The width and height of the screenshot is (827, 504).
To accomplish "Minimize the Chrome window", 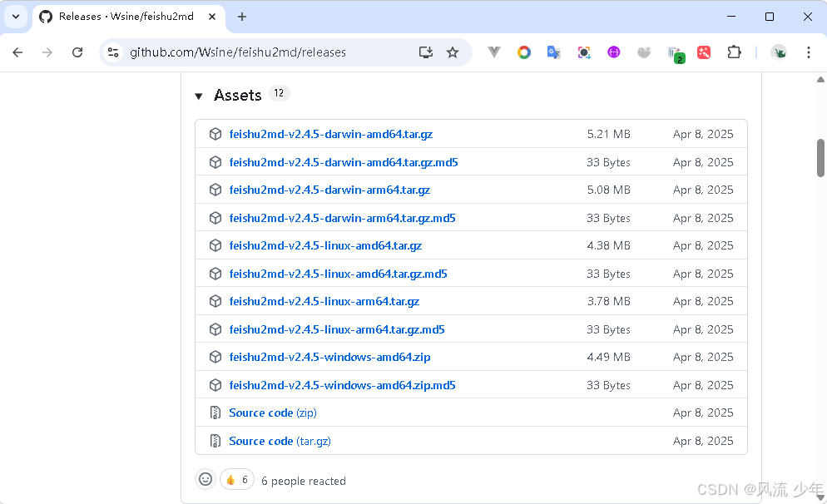I will click(731, 17).
